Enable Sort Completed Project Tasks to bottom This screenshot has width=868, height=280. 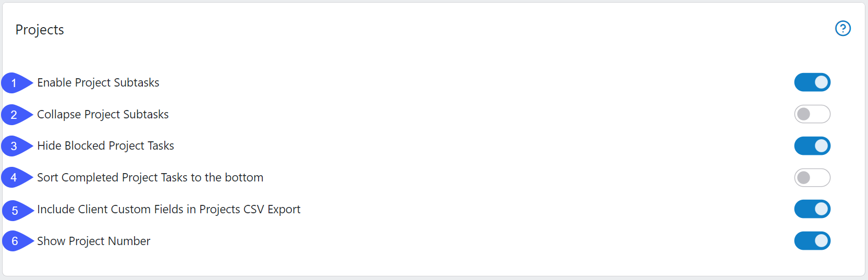click(812, 178)
